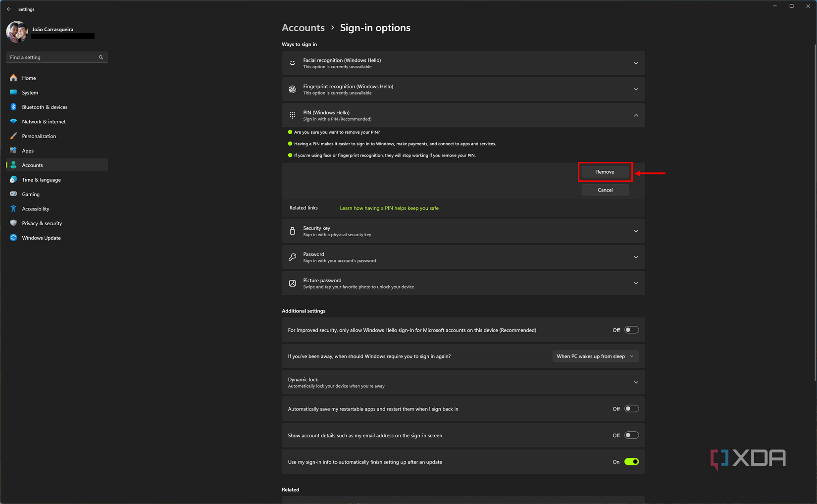Viewport: 817px width, 504px height.
Task: Click the fingerprint recognition icon
Action: [x=293, y=90]
